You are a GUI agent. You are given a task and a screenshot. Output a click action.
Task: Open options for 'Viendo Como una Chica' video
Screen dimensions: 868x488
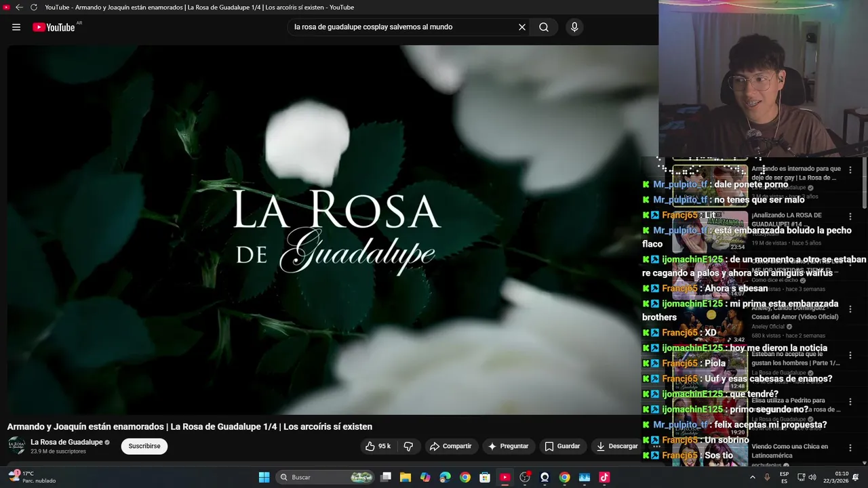point(850,447)
